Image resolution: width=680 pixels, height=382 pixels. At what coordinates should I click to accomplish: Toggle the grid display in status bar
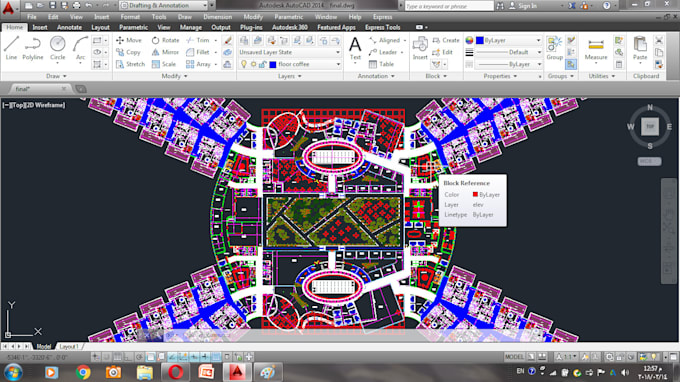tap(118, 357)
